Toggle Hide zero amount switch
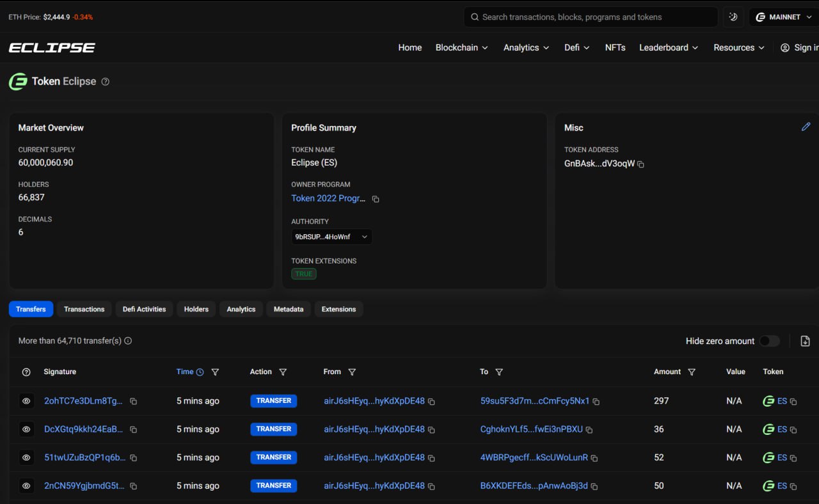 tap(769, 341)
